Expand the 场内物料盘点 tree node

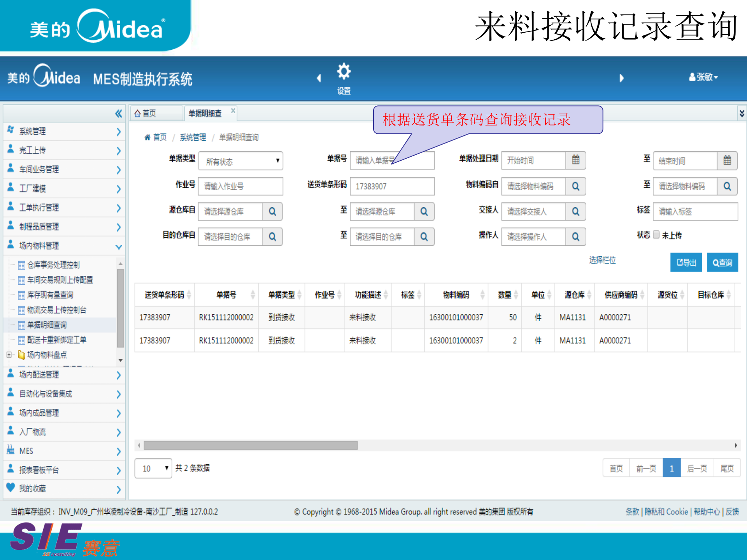(x=9, y=355)
